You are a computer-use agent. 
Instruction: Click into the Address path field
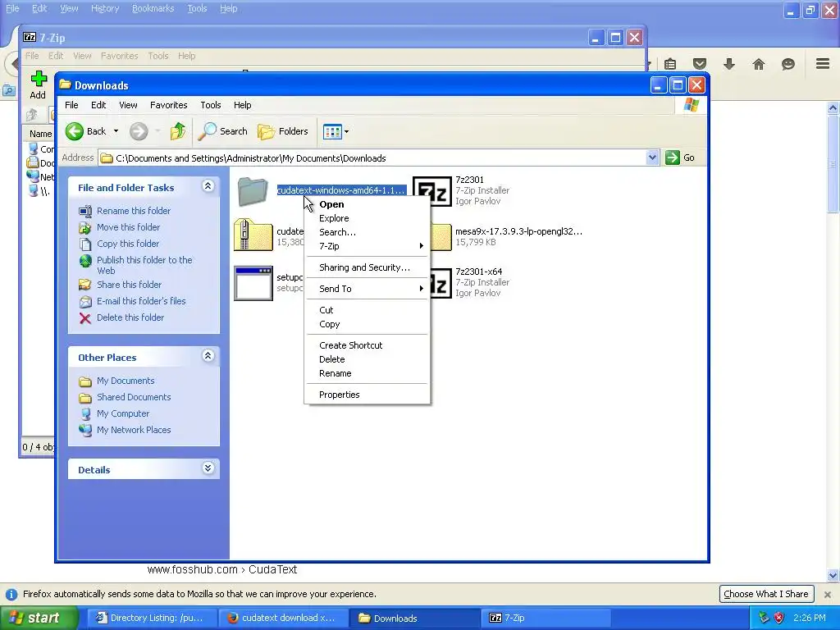[372, 158]
